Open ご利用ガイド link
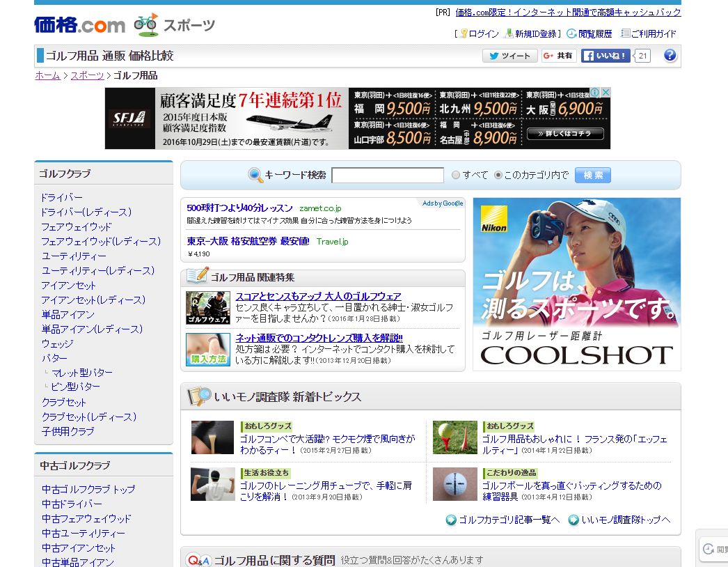 pos(649,33)
